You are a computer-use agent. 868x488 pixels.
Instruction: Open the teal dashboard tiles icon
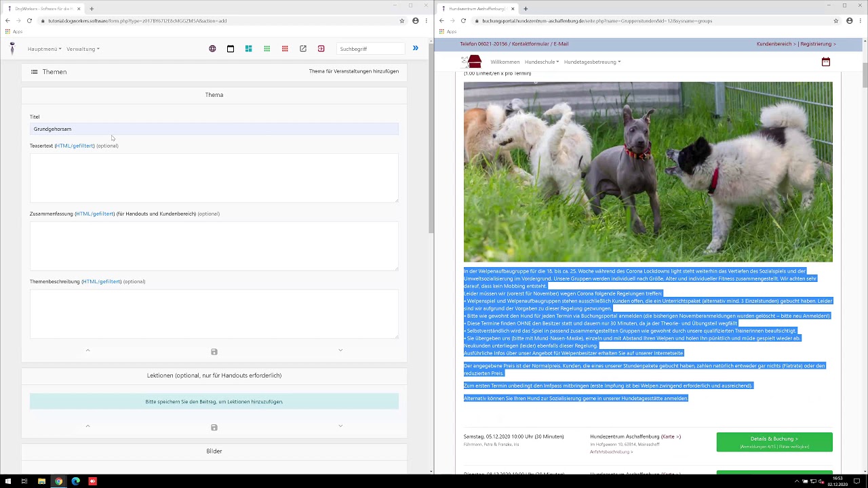[x=249, y=49]
